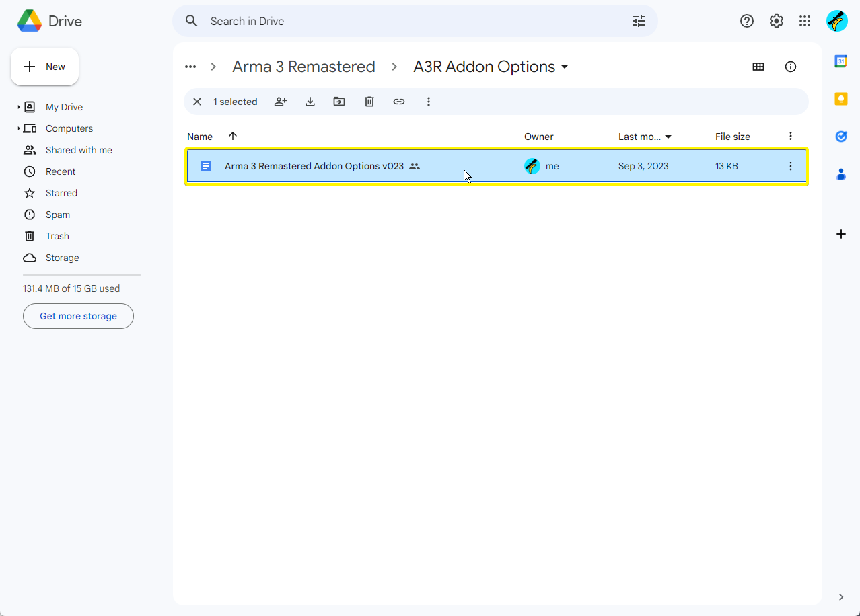Screen dimensions: 860x616
Task: Open the Google account avatar
Action: [x=837, y=21]
